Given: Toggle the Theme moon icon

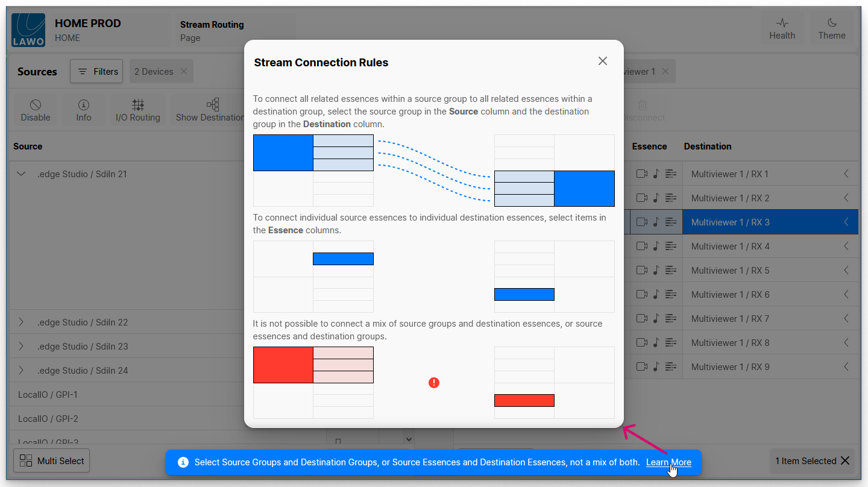Looking at the screenshot, I should click(832, 29).
